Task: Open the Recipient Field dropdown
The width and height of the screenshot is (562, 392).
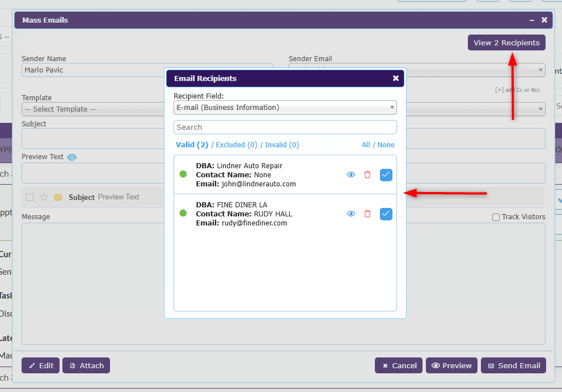Action: pos(285,108)
